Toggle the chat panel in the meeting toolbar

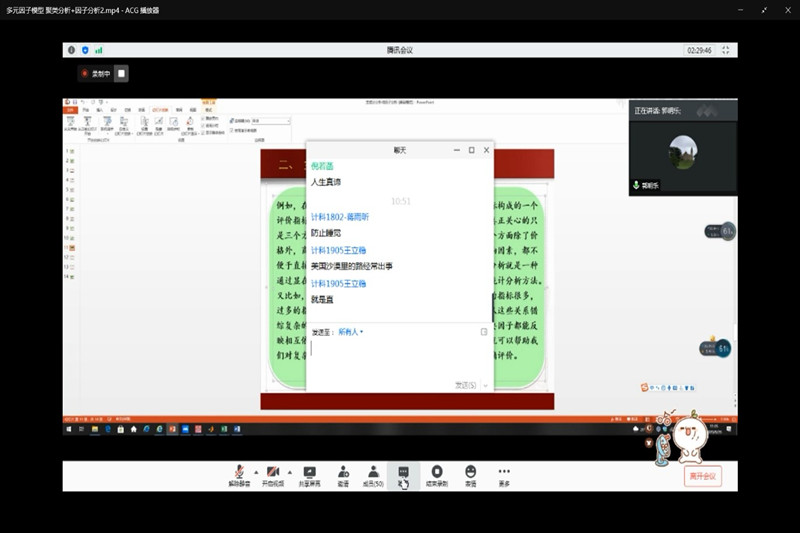(403, 473)
